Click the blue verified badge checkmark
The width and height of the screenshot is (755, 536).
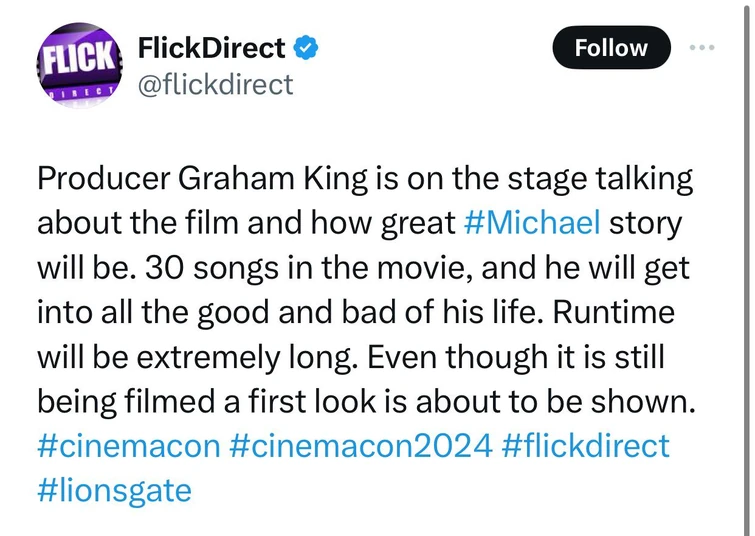(x=310, y=47)
